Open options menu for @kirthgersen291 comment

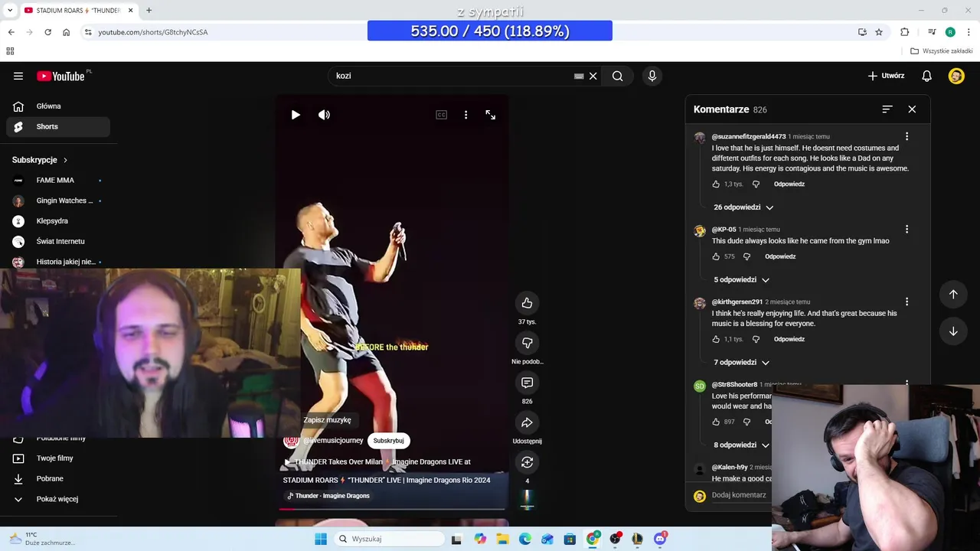906,302
